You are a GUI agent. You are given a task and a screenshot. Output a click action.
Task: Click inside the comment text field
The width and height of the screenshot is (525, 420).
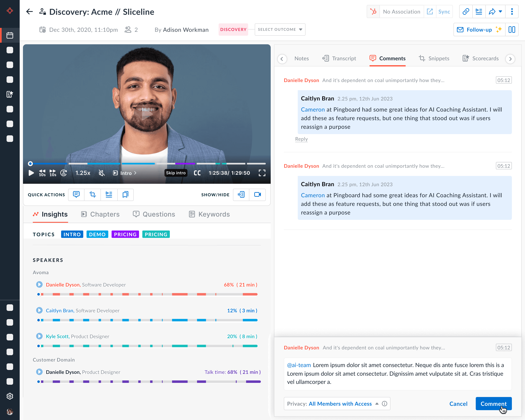coord(397,373)
